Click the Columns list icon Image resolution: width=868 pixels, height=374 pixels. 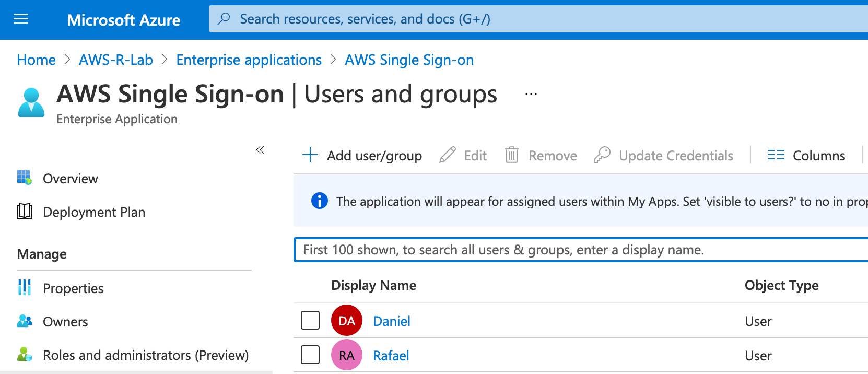(x=776, y=155)
